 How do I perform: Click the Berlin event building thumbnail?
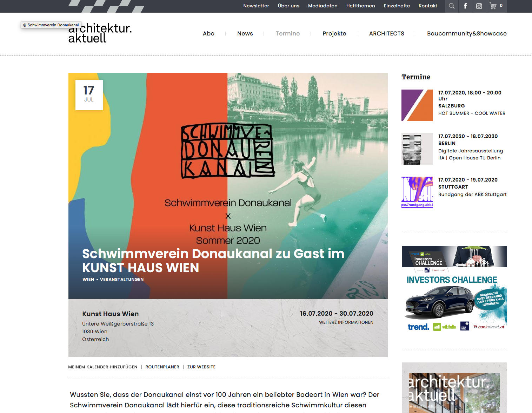coord(417,149)
